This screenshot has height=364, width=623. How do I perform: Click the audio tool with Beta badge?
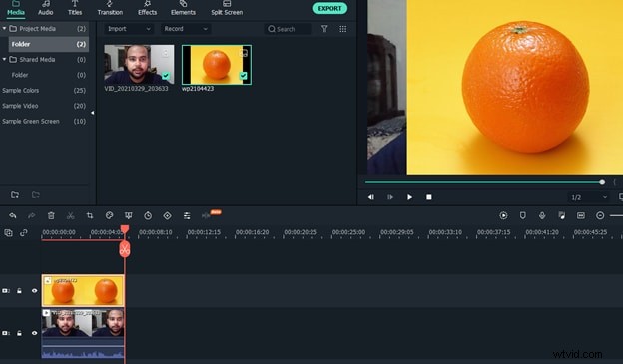(x=207, y=215)
